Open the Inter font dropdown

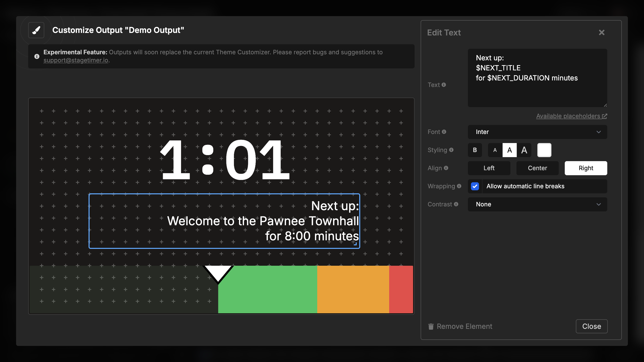point(537,132)
